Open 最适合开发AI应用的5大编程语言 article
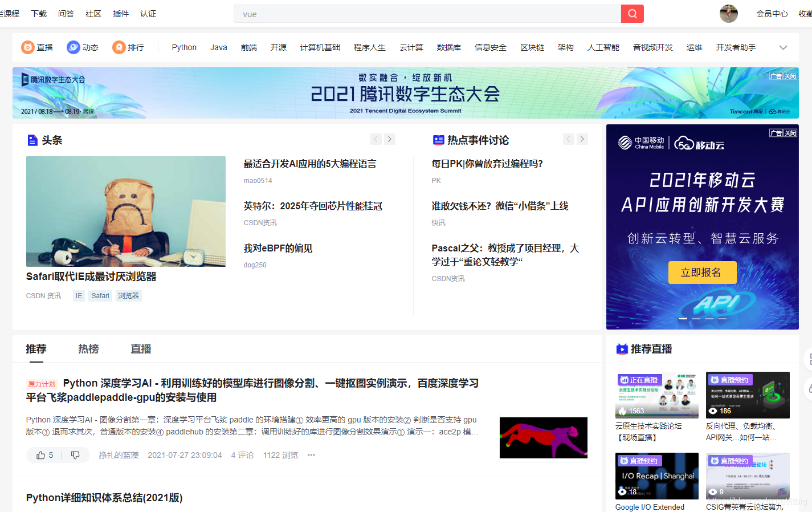 pos(310,164)
